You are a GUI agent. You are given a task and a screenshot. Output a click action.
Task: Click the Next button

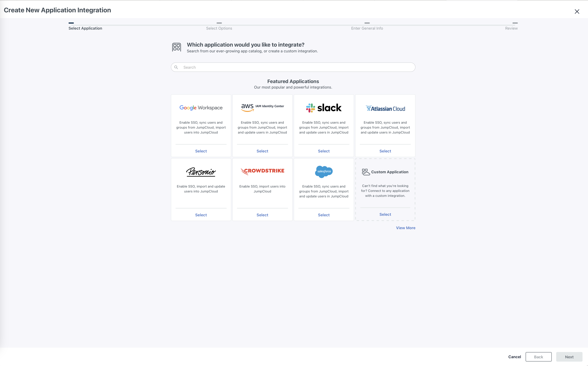pyautogui.click(x=569, y=357)
